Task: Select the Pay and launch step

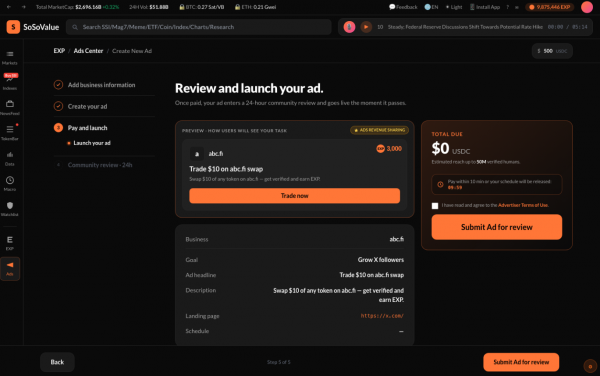Action: point(87,128)
